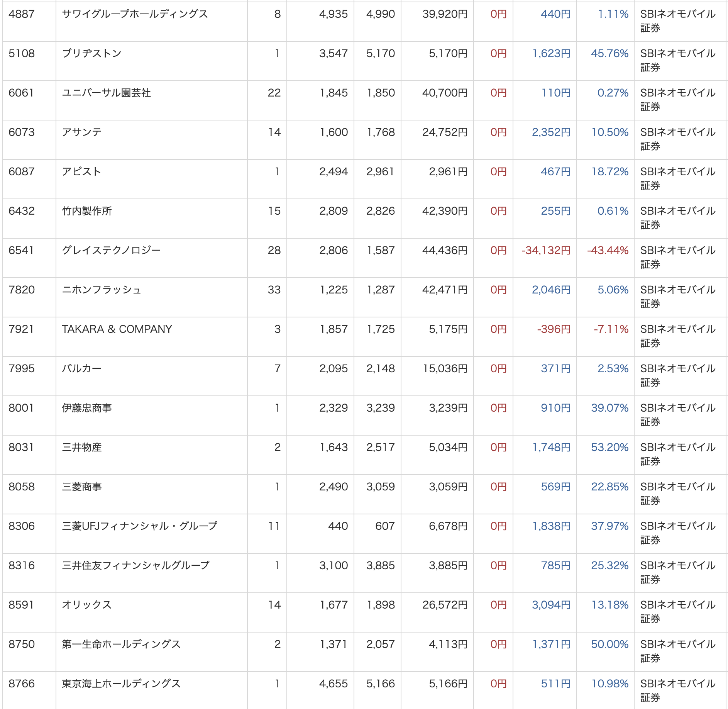Click the 26,572円 valuation cell

click(445, 605)
